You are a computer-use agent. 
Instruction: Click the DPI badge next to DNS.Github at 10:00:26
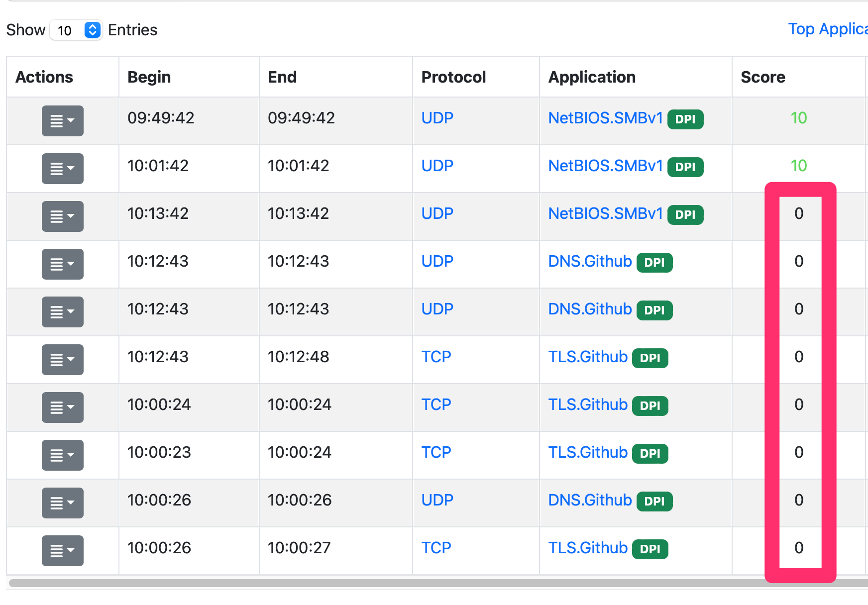click(654, 502)
